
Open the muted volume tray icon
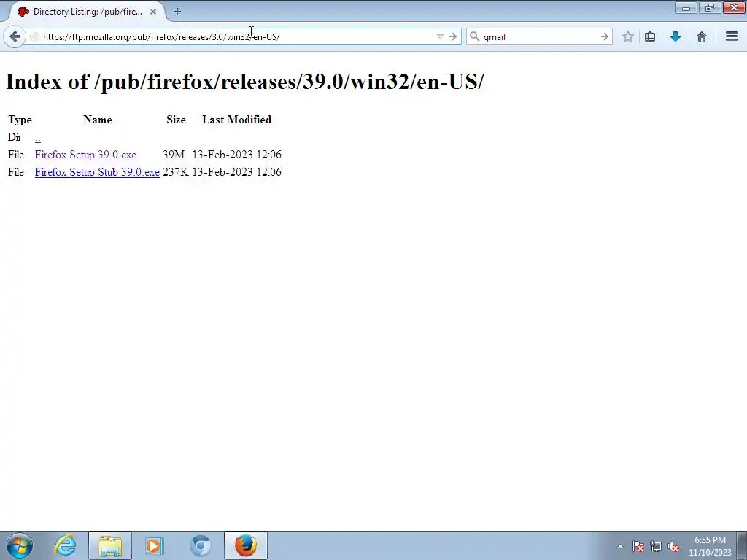point(673,547)
